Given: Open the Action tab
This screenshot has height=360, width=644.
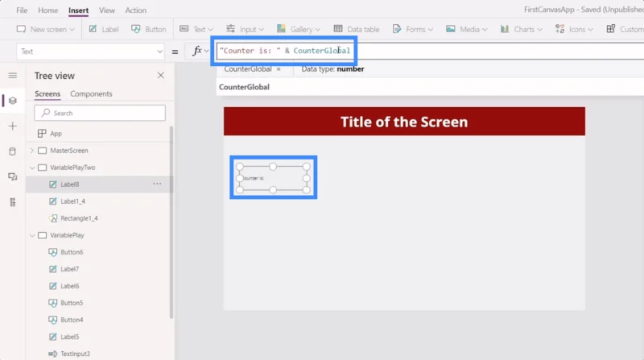Looking at the screenshot, I should tap(135, 10).
